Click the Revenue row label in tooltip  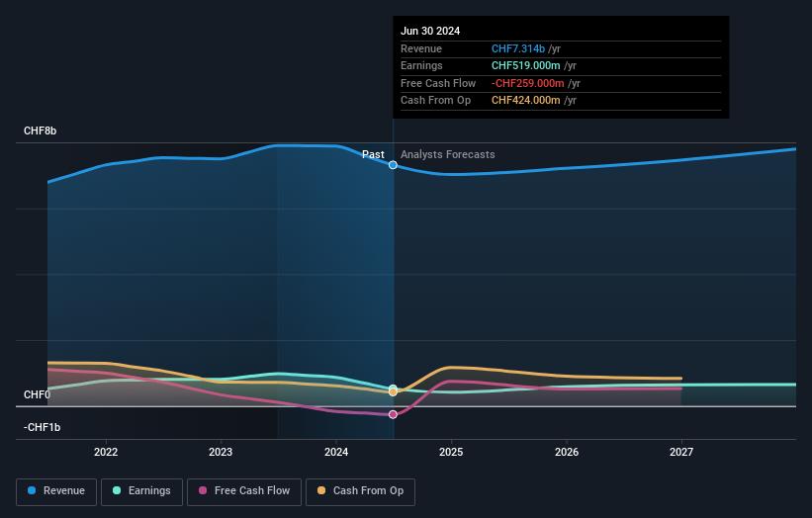click(x=421, y=48)
